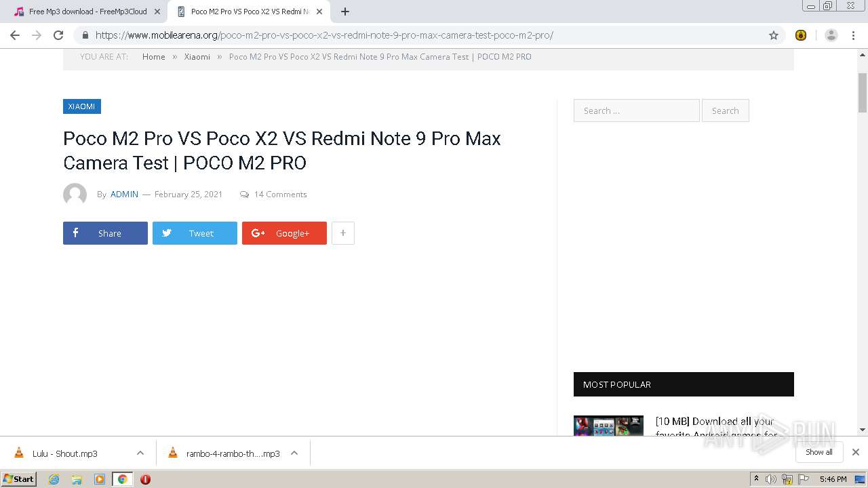Screen dimensions: 868x488
Task: Select the Chrome taskbar icon
Action: (x=122, y=479)
